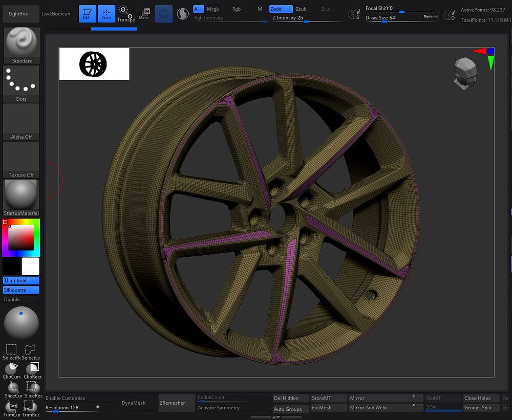The width and height of the screenshot is (512, 420).
Task: Activate Draw mode button
Action: click(106, 14)
